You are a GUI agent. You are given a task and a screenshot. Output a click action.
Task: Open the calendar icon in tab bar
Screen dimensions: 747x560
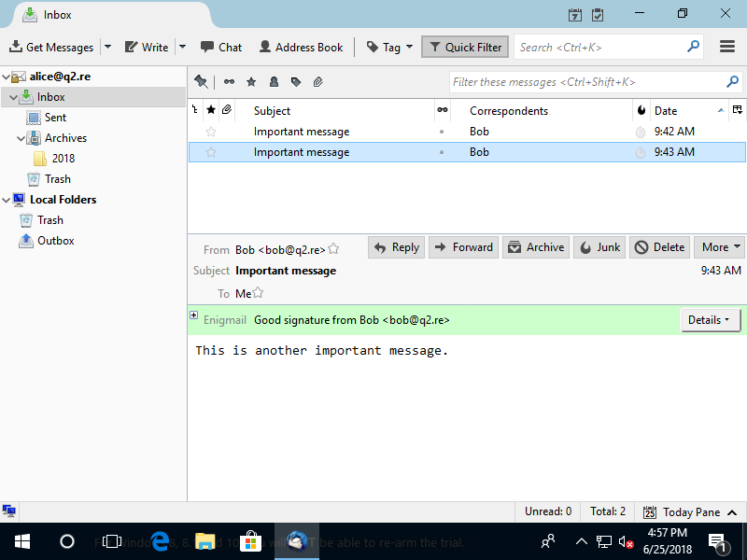coord(575,15)
